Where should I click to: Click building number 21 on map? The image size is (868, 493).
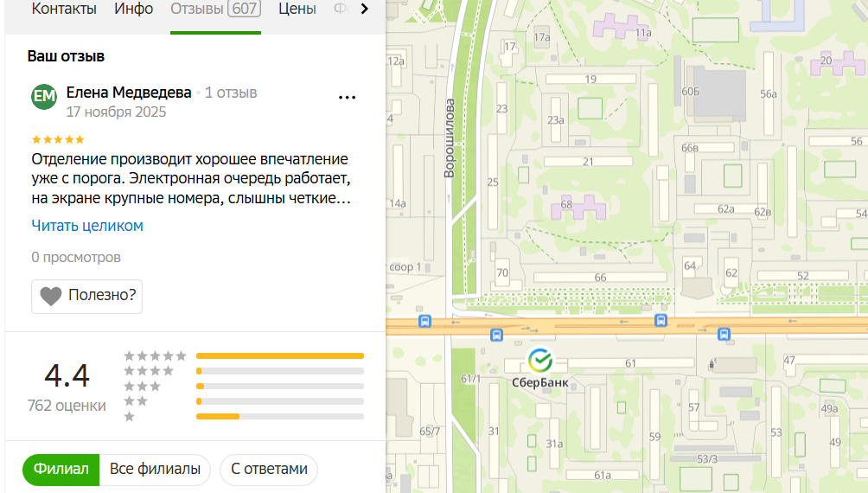click(588, 162)
